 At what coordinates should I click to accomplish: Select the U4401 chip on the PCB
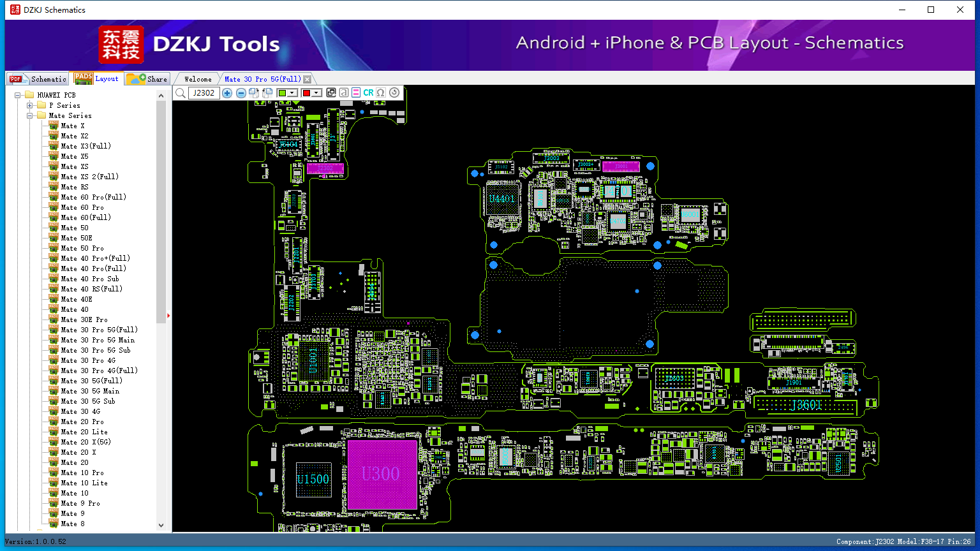[502, 199]
